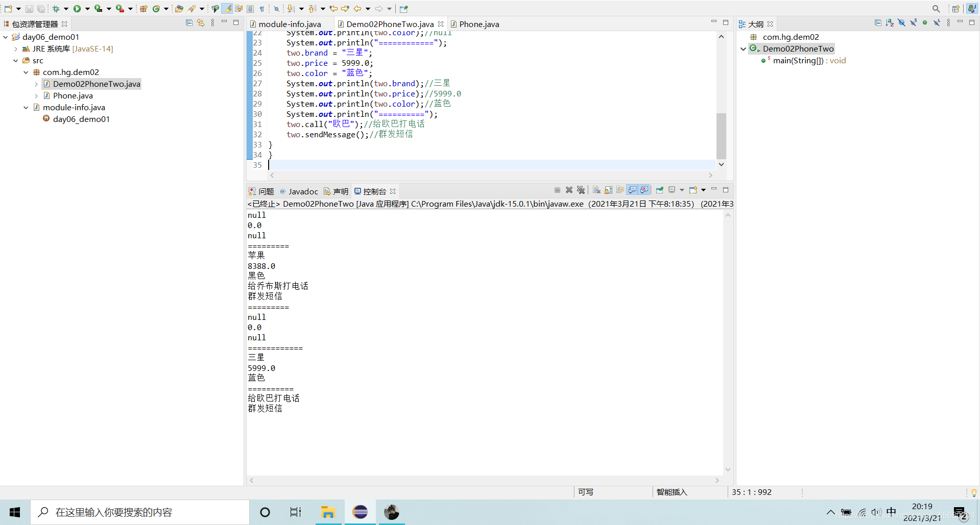980x525 pixels.
Task: Select the Java perspective icon at top right
Action: point(972,9)
